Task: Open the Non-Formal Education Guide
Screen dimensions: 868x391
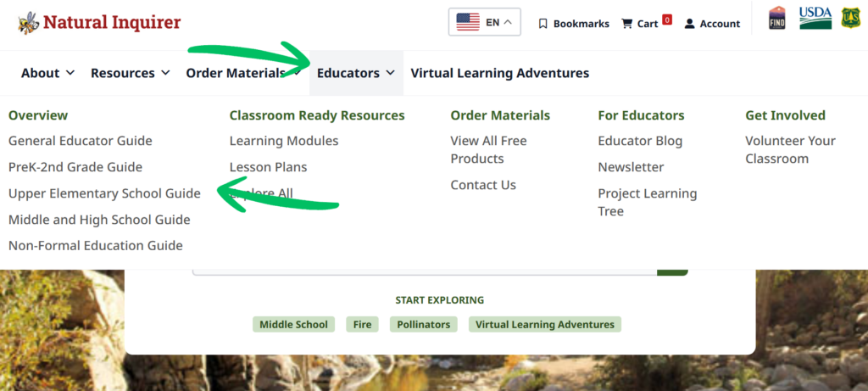Action: [x=95, y=245]
